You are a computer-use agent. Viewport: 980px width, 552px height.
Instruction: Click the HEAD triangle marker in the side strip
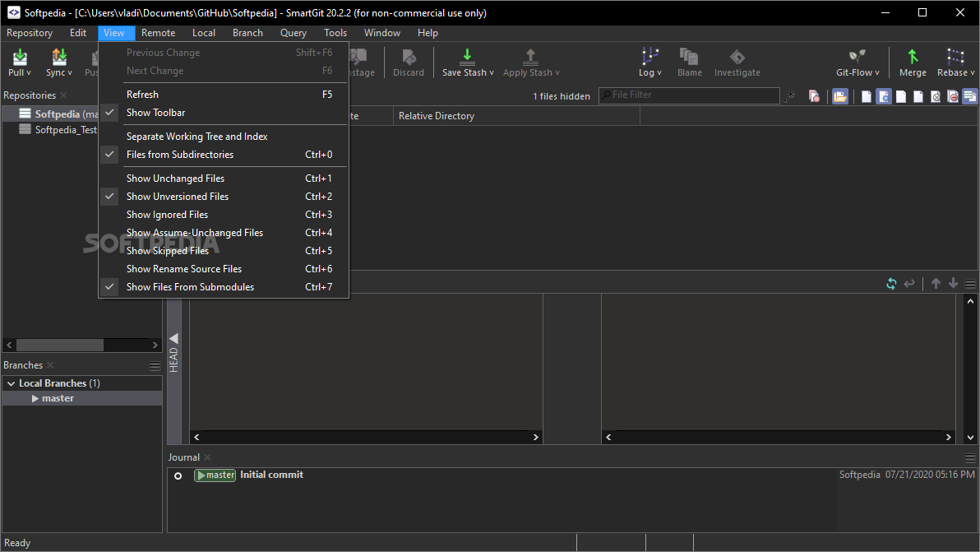point(173,338)
